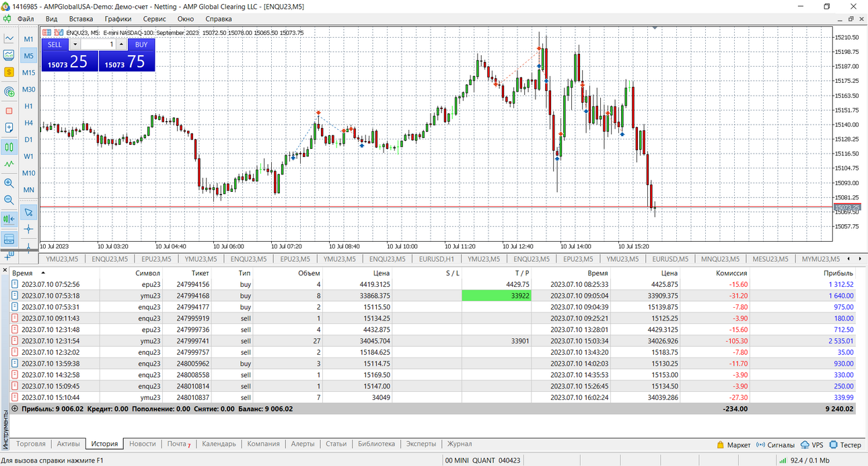The width and height of the screenshot is (868, 466).
Task: Sort history by Объем column header
Action: [x=309, y=273]
